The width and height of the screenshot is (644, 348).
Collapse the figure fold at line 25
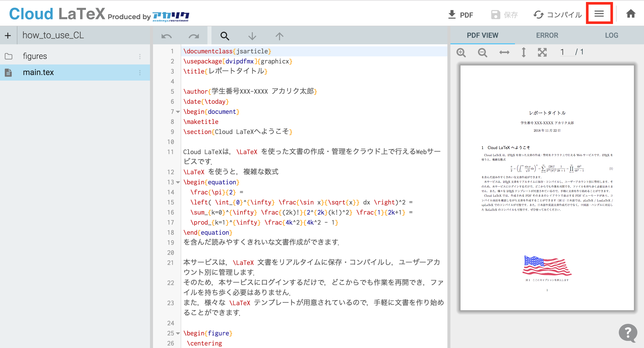tap(178, 333)
